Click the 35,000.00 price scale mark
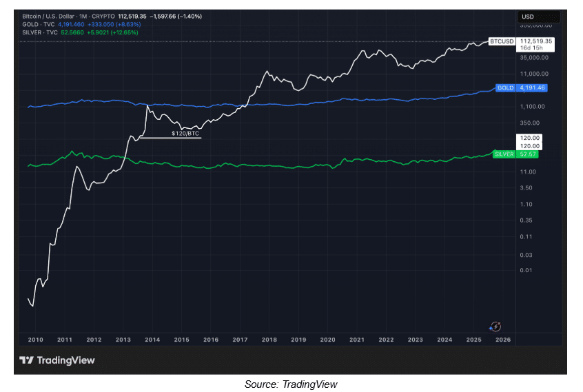This screenshot has height=392, width=583. click(x=533, y=58)
